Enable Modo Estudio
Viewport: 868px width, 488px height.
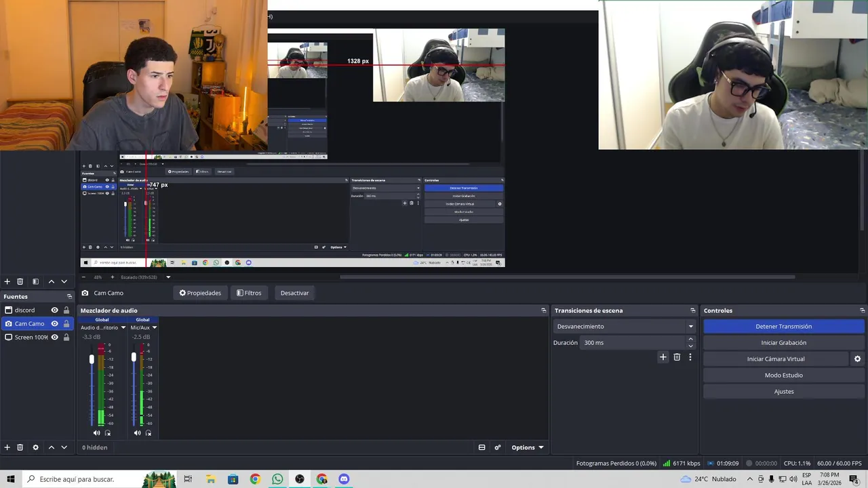[783, 375]
